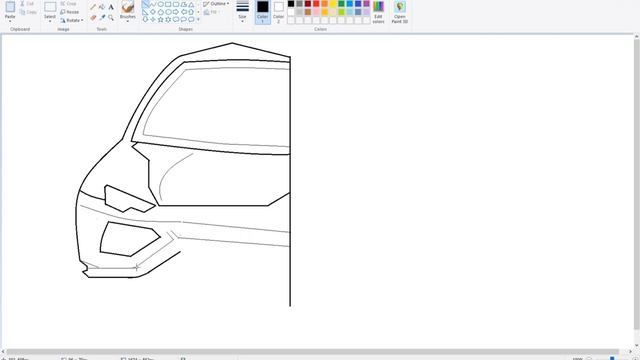Expand the Shapes gallery more arrow
This screenshot has width=640, height=360.
198,20
